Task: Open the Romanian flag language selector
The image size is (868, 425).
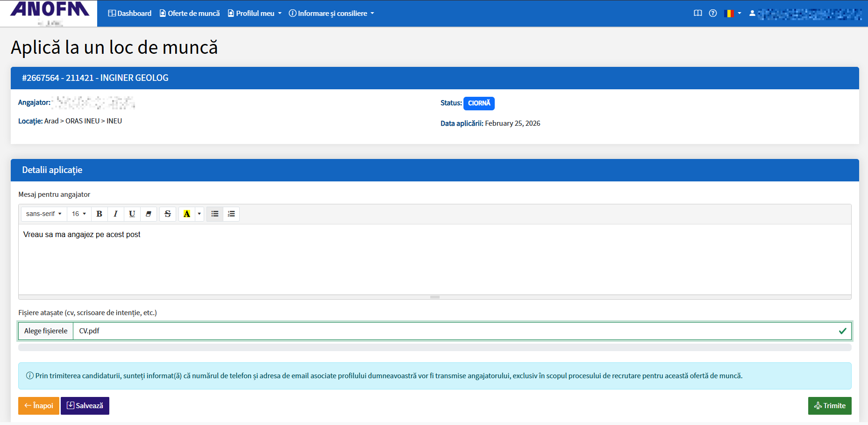Action: pos(732,13)
